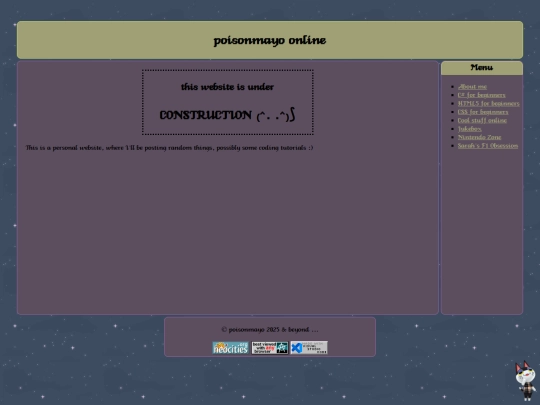This screenshot has height=405, width=540.
Task: Go to the Jukebox page
Action: tap(469, 129)
